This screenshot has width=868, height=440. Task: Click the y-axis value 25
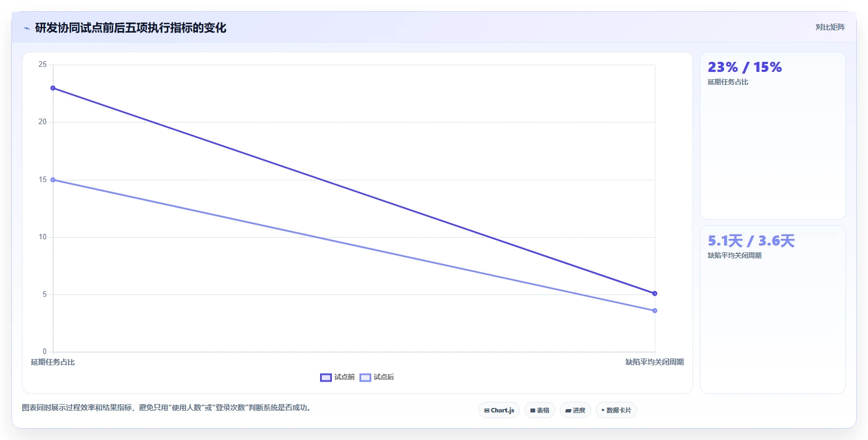[42, 65]
